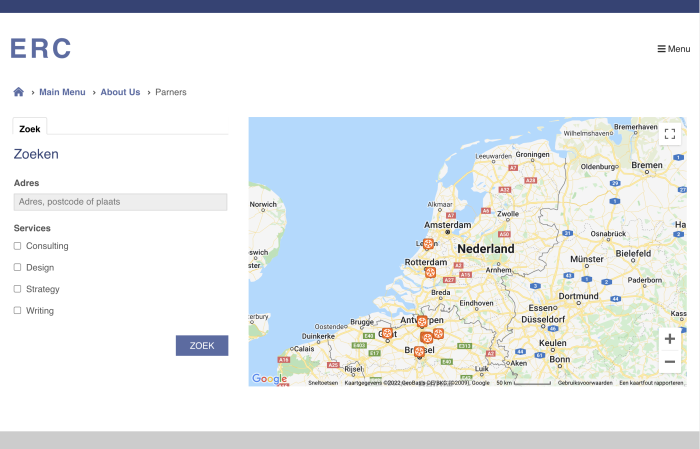This screenshot has height=449, width=700.
Task: Zoom in on the map
Action: (x=670, y=339)
